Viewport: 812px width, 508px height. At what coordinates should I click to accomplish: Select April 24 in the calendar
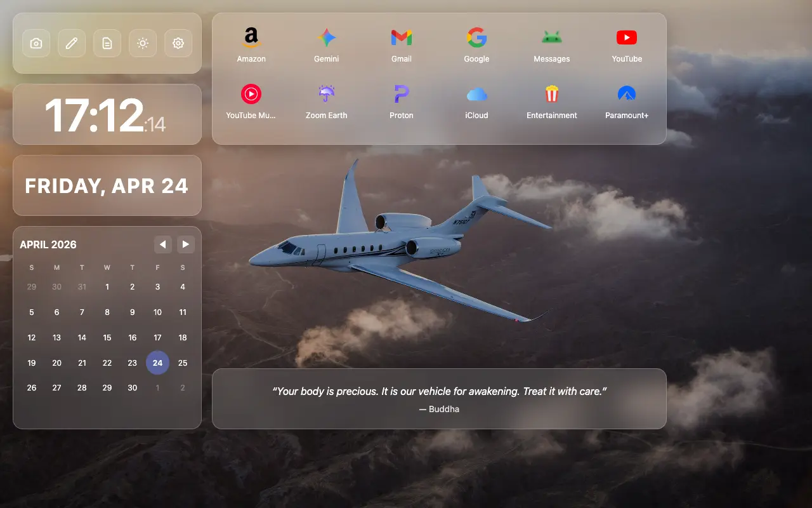click(157, 363)
